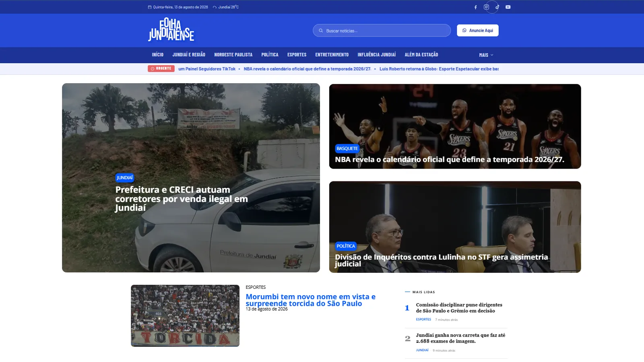Click 9 minutos atrás timestamp
Viewport: 644px width, 362px height.
tap(444, 351)
